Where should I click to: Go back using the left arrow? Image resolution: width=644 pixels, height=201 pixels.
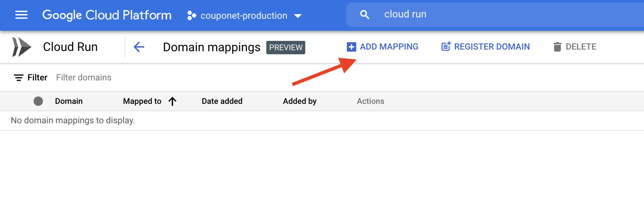tap(139, 47)
